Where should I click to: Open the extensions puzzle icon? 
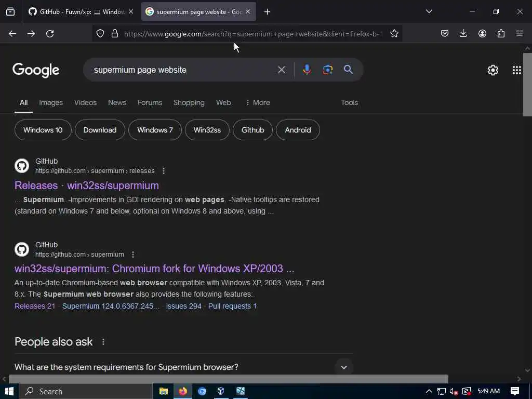501,34
